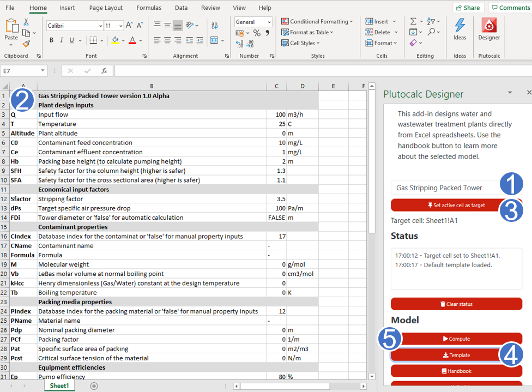Switch to the Formulas tab
Screen dimensions: 532x392
(149, 8)
